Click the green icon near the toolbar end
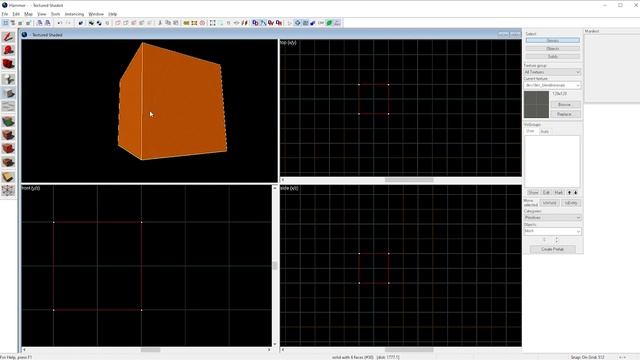The width and height of the screenshot is (640, 360). click(329, 23)
